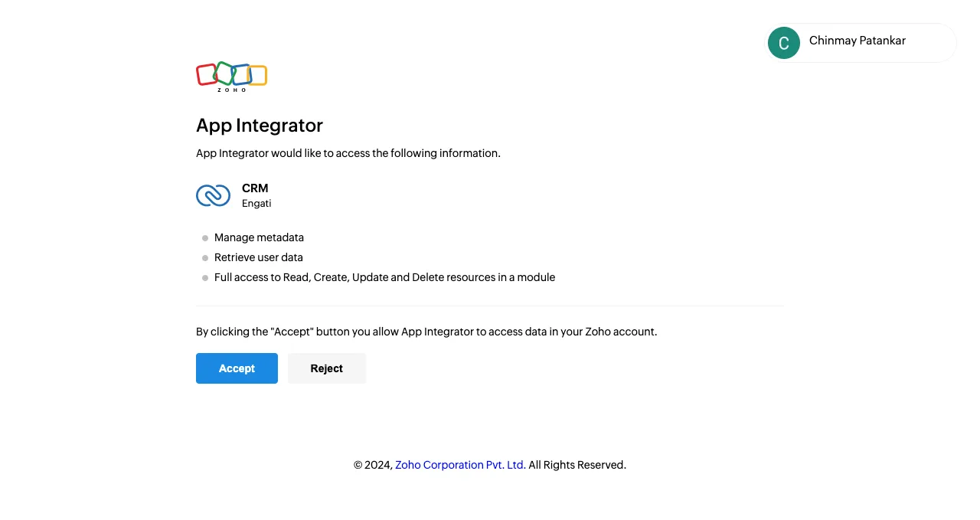This screenshot has width=980, height=520.
Task: Click the green C profile avatar
Action: (x=784, y=43)
